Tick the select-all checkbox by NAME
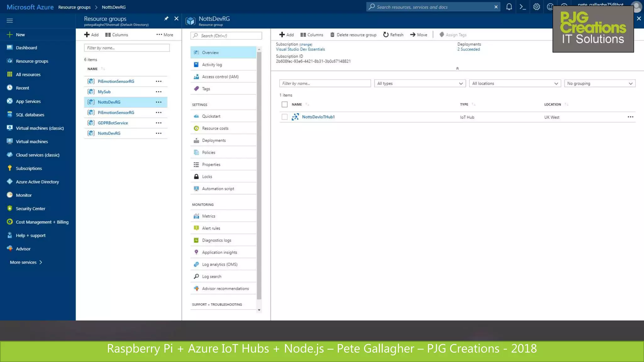The width and height of the screenshot is (644, 362). pyautogui.click(x=285, y=104)
